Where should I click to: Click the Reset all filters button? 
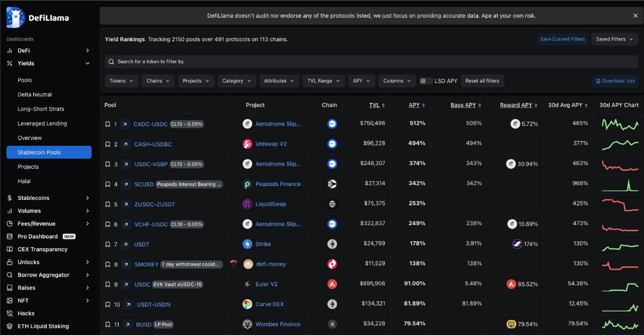click(x=482, y=81)
